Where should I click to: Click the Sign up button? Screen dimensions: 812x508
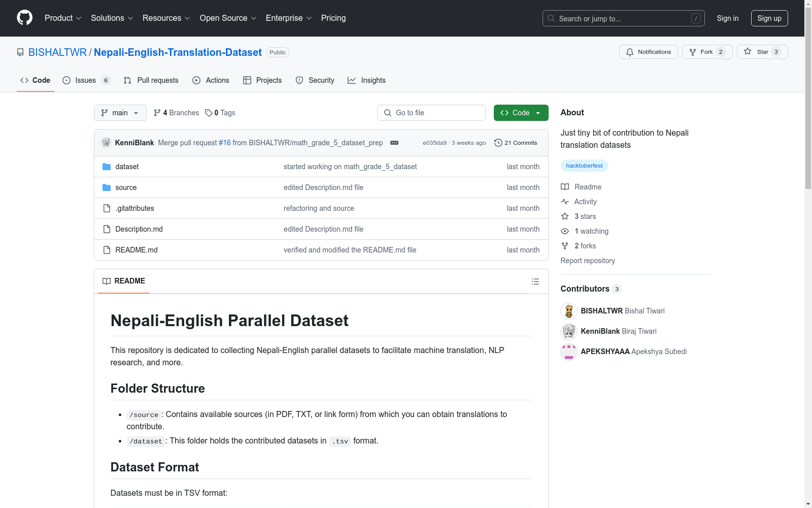(769, 18)
